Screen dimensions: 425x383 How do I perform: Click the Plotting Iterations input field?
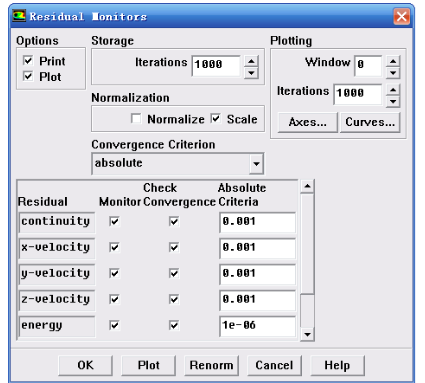(x=358, y=94)
